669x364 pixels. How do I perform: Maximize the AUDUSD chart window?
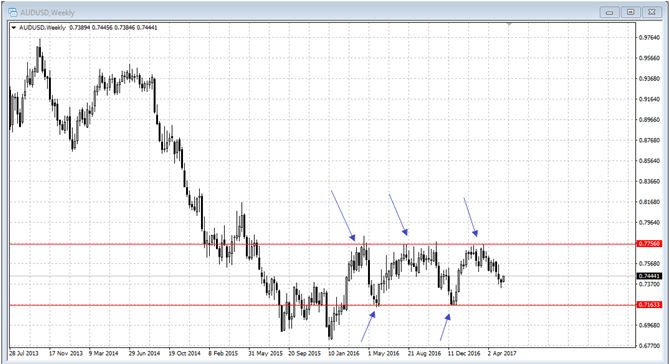click(x=630, y=12)
